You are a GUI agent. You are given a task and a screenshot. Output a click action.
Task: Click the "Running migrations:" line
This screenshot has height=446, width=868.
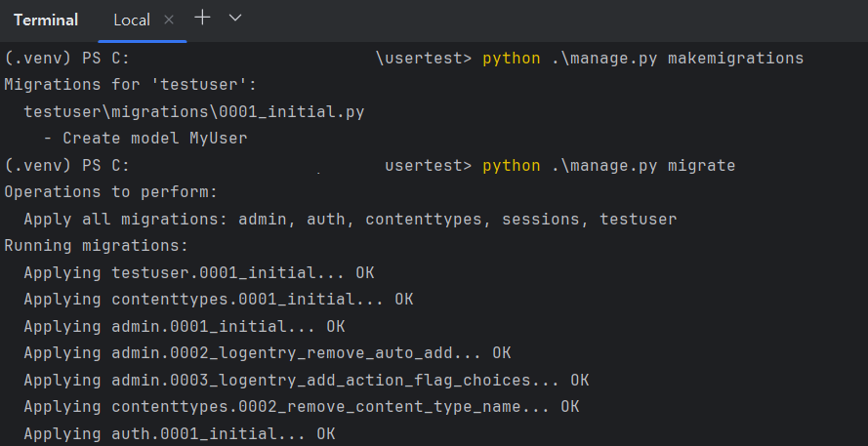96,246
